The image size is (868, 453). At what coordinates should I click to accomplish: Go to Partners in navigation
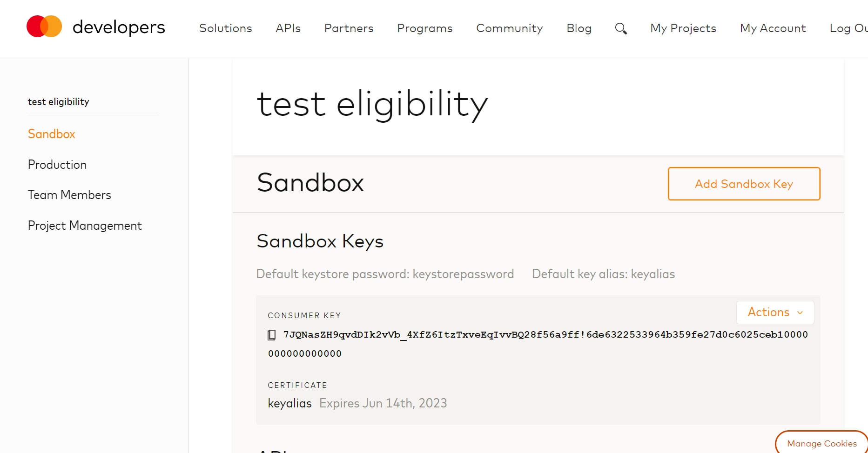tap(349, 28)
